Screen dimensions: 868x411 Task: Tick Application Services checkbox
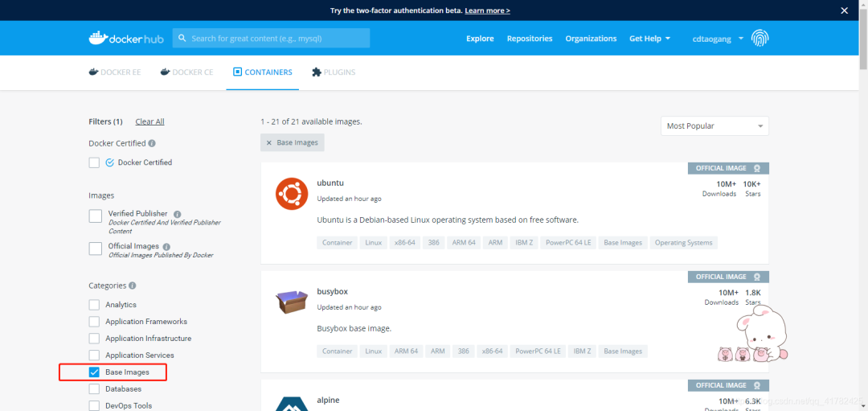(x=94, y=355)
